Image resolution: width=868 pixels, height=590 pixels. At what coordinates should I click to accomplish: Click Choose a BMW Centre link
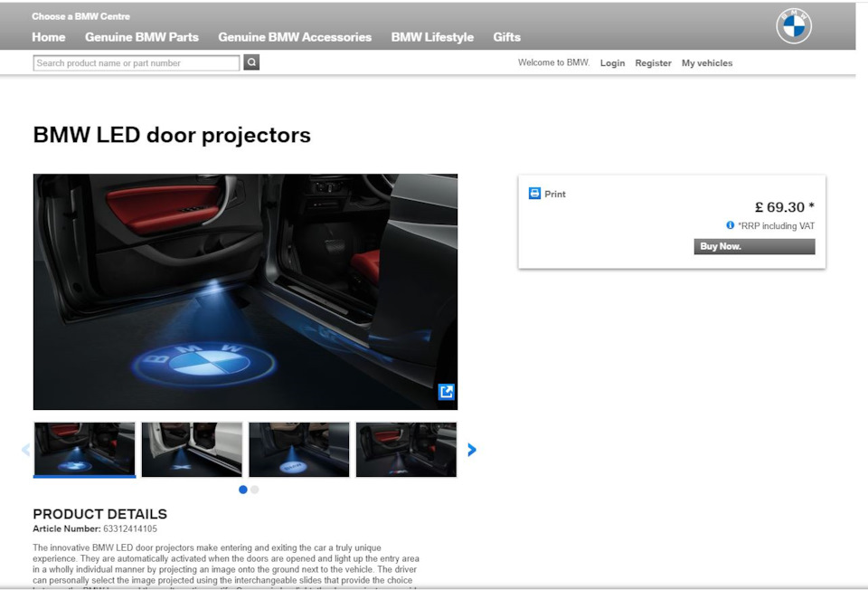point(80,16)
